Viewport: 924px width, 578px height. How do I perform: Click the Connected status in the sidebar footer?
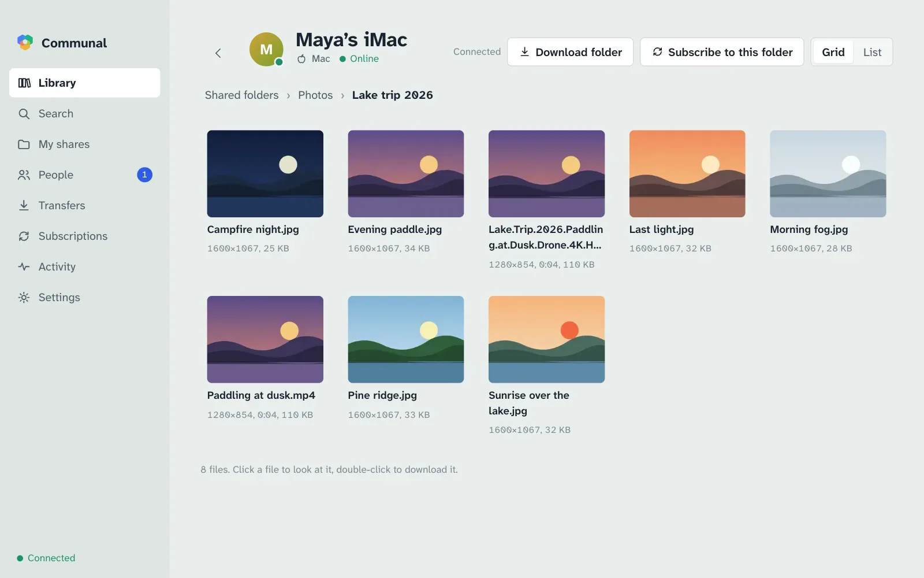coord(46,558)
